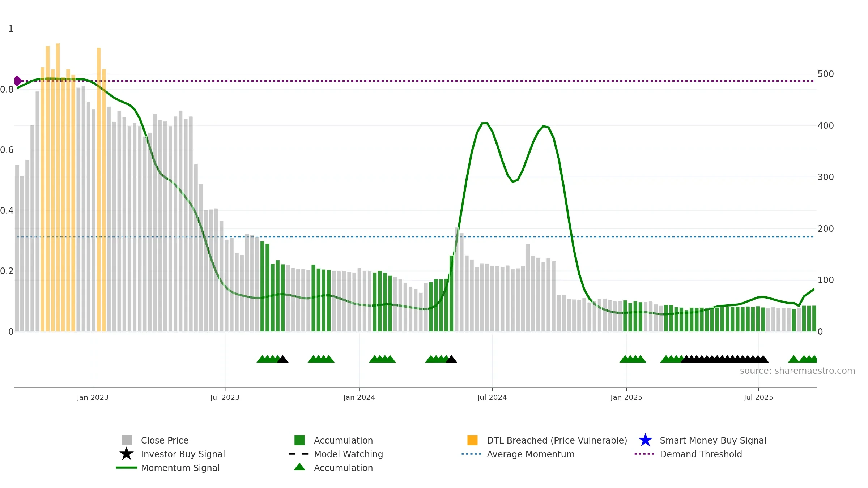Toggle the Smart Money Buy Signal label

point(713,440)
